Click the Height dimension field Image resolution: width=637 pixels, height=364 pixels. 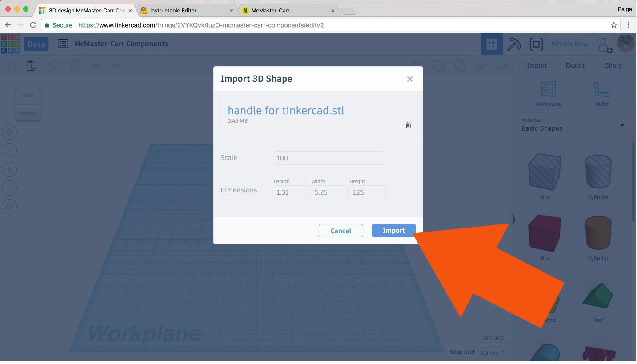pyautogui.click(x=367, y=192)
